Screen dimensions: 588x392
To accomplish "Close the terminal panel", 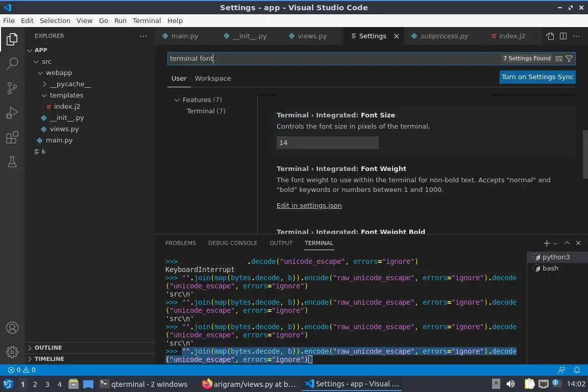I will pos(578,243).
